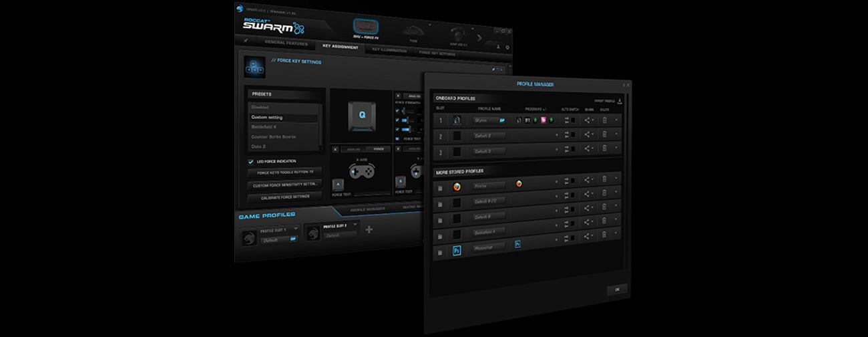Click the Firefox profile icon
This screenshot has width=868, height=337.
pyautogui.click(x=457, y=187)
